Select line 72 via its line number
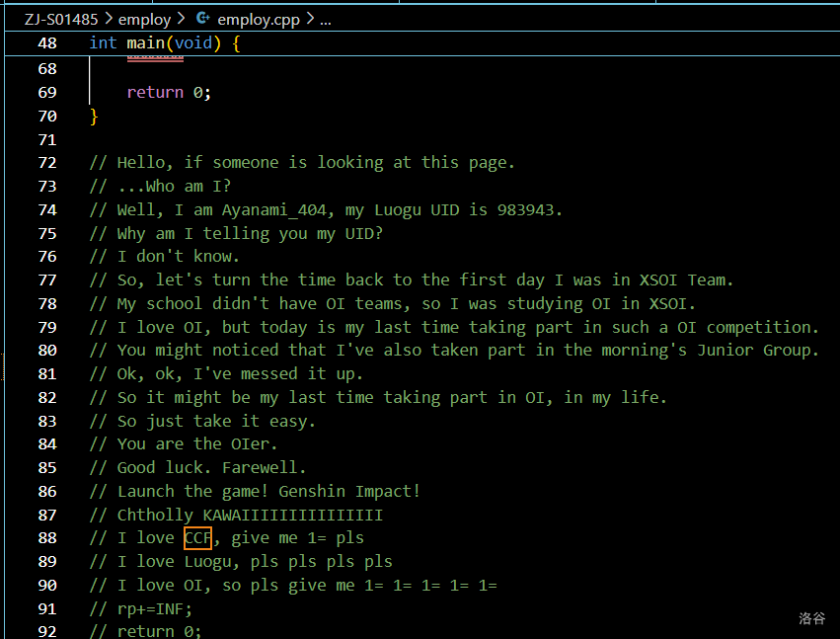 (x=46, y=162)
